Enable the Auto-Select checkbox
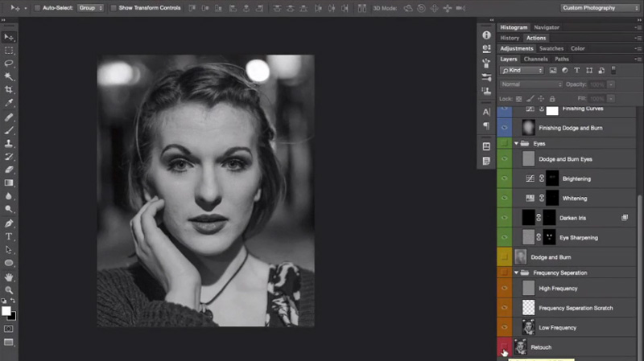This screenshot has height=361, width=644. (x=37, y=7)
